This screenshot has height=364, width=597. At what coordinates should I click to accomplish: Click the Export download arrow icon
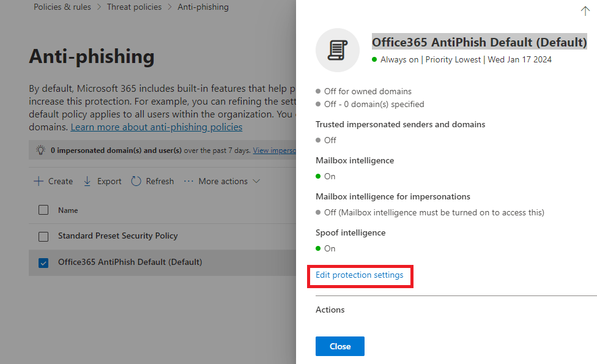87,181
